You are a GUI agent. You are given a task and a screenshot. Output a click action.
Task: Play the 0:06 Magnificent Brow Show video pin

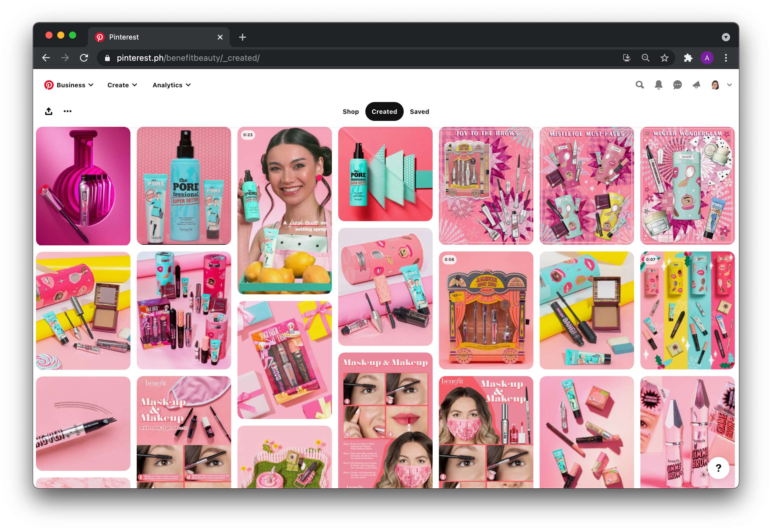pos(486,310)
